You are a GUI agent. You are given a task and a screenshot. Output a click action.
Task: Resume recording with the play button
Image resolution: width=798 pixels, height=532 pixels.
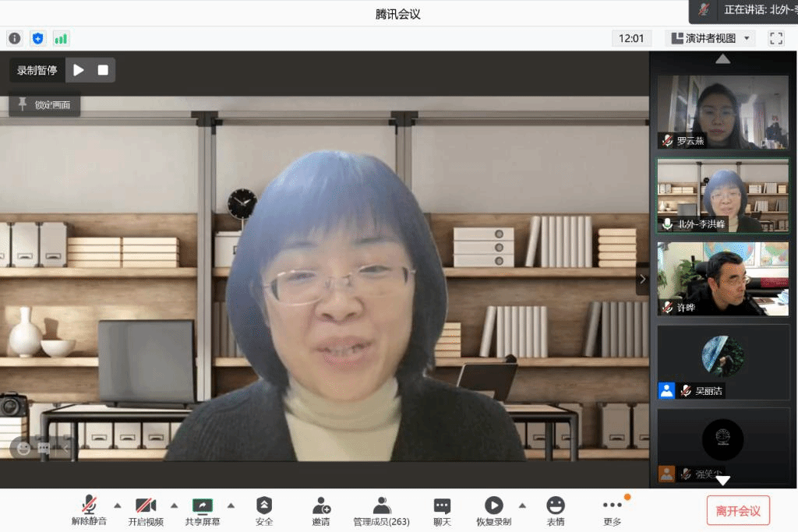coord(79,70)
